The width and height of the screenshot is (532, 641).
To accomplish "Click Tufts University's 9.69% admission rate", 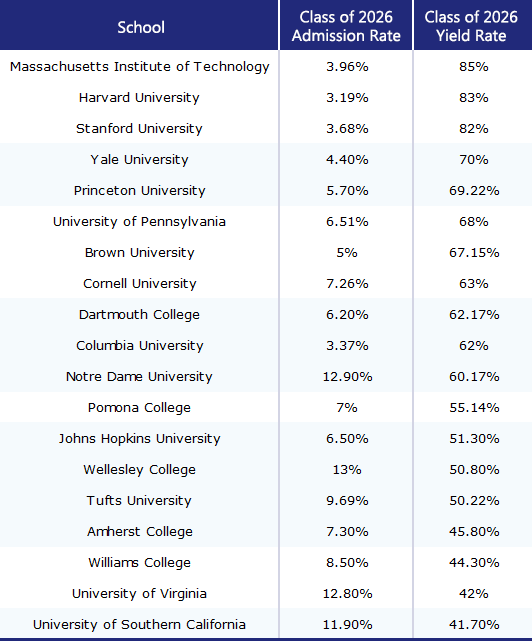I will (347, 501).
